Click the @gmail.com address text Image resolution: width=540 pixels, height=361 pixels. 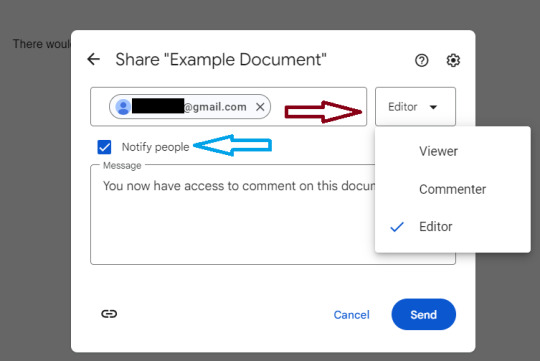tap(215, 107)
